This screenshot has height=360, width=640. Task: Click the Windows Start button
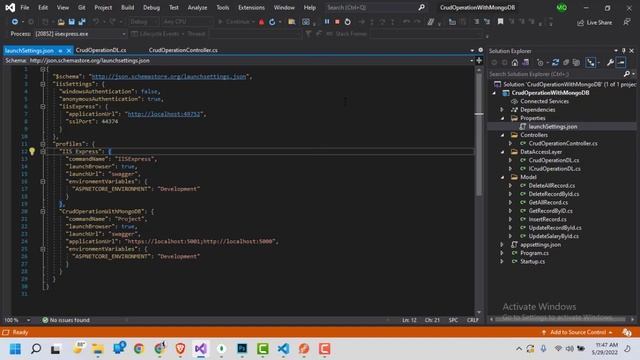15,349
